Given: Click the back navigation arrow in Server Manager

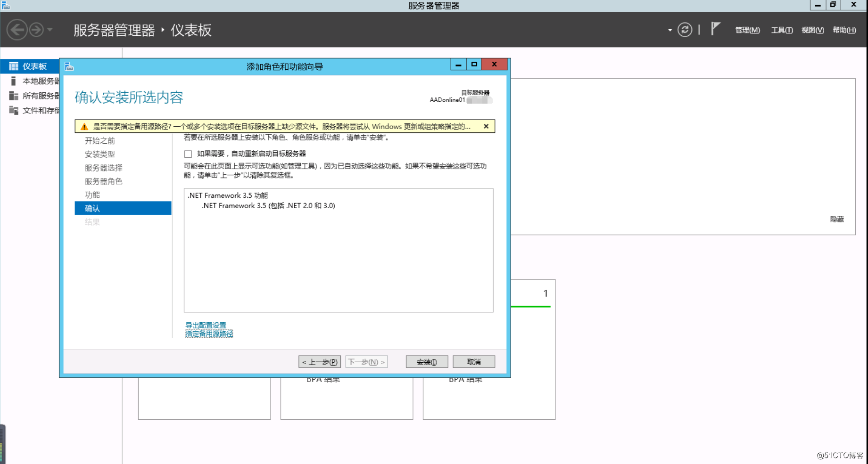Looking at the screenshot, I should click(17, 30).
